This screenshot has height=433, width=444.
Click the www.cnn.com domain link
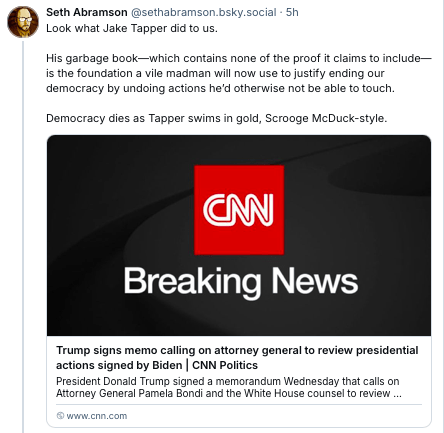[x=97, y=416]
